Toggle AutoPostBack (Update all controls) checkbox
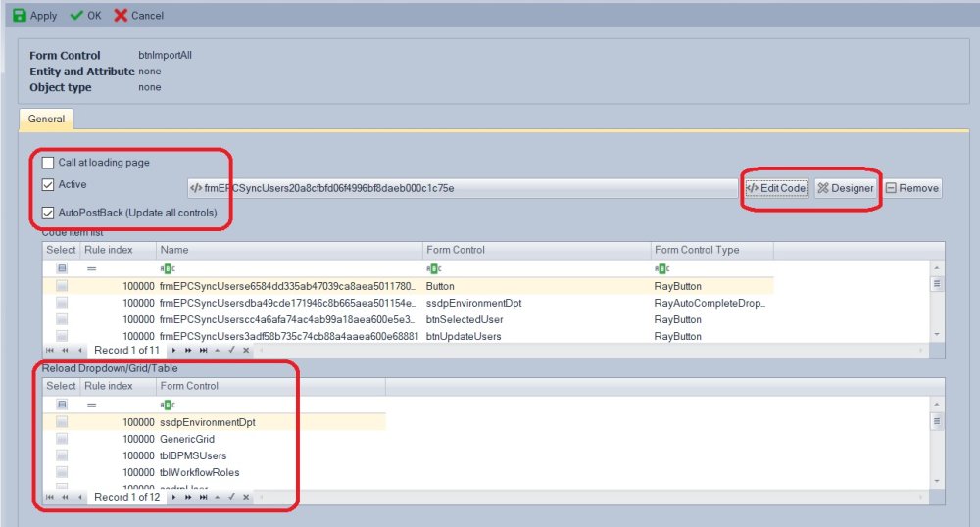Viewport: 980px width, 527px height. (x=48, y=213)
